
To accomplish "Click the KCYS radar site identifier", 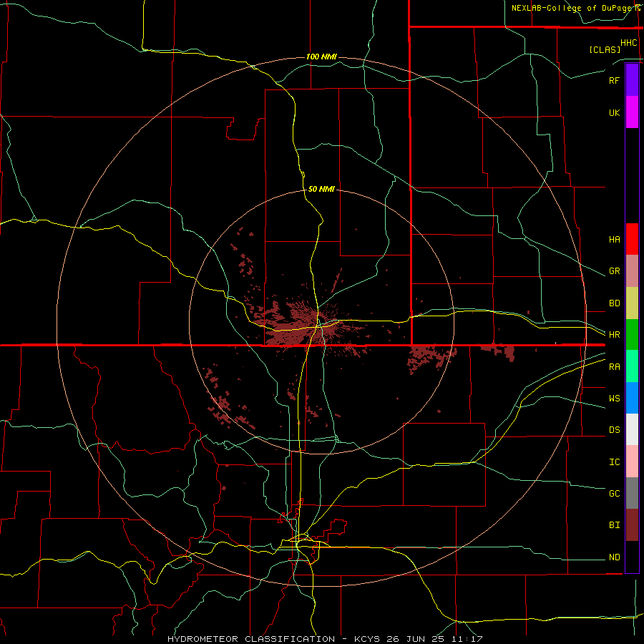I will coord(368,639).
